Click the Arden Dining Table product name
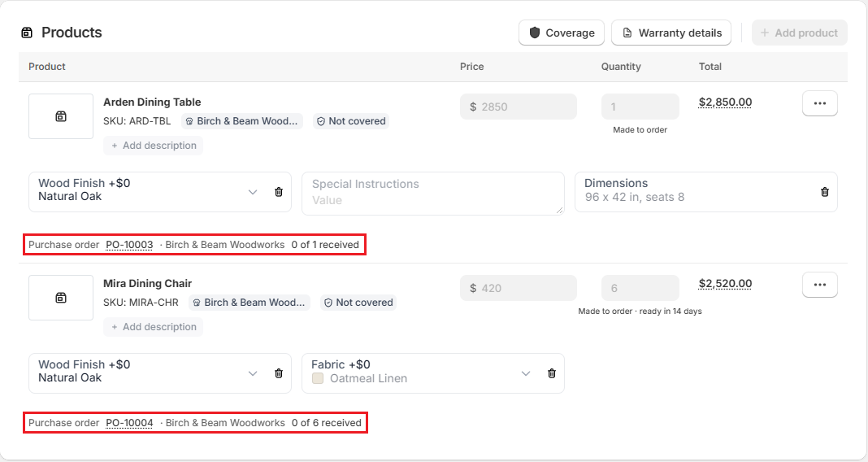 click(152, 102)
